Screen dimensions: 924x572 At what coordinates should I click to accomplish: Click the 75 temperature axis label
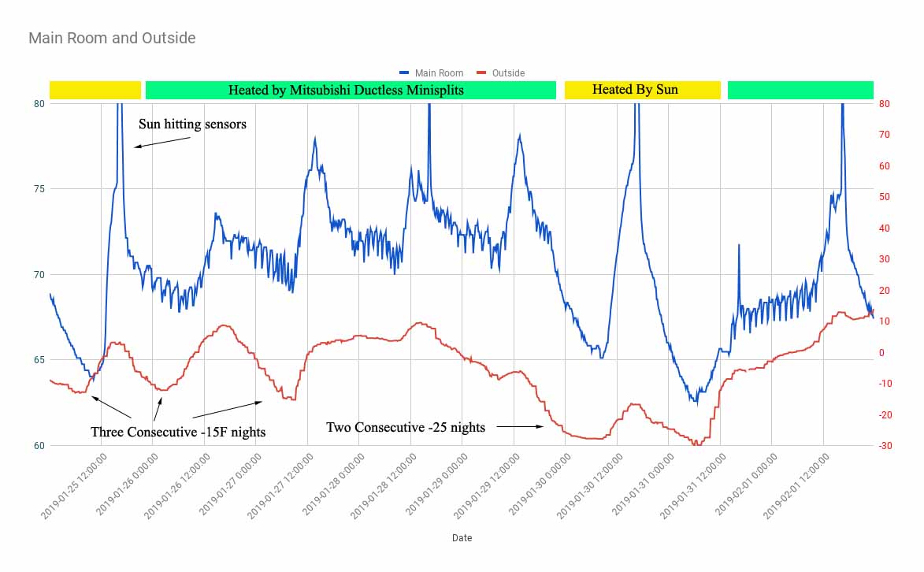(39, 189)
